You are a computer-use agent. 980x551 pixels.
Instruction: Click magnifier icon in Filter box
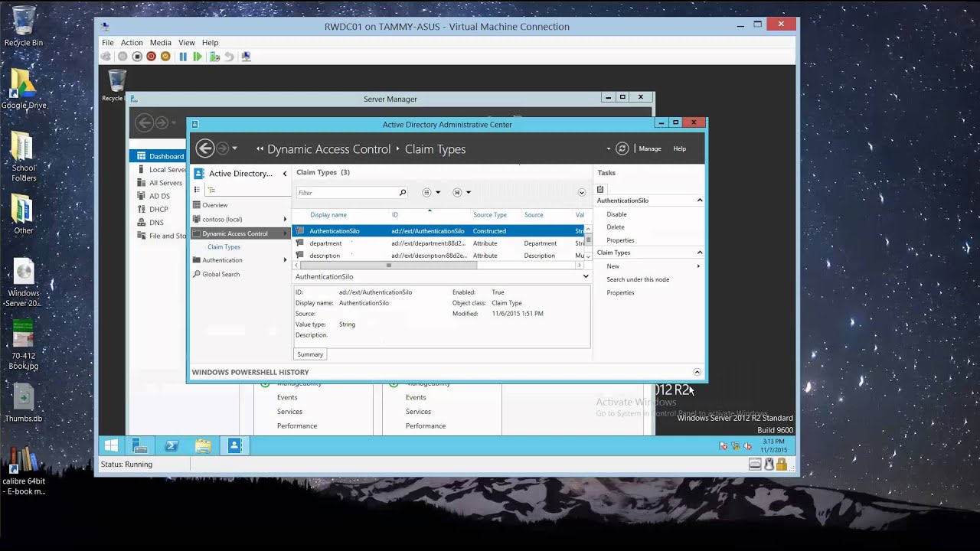click(403, 192)
